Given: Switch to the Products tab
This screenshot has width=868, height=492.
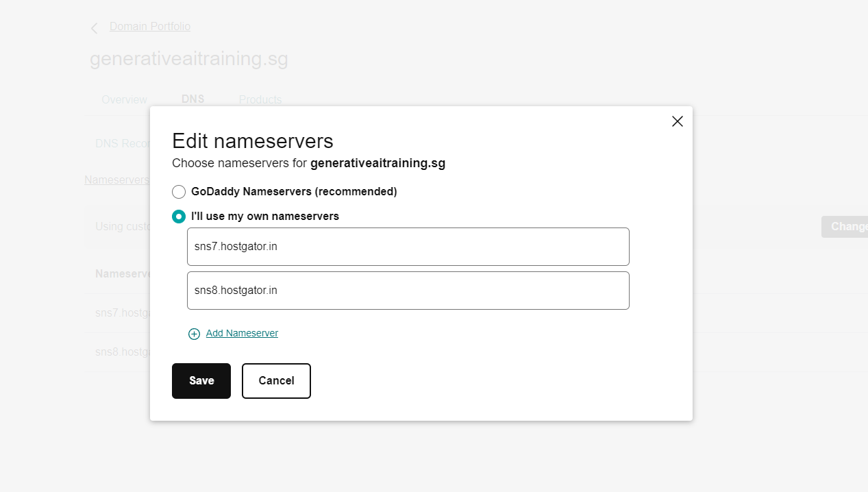Looking at the screenshot, I should pos(260,100).
